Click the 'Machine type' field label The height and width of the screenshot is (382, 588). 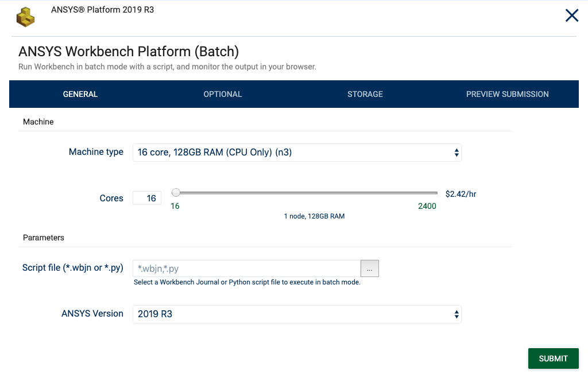96,151
